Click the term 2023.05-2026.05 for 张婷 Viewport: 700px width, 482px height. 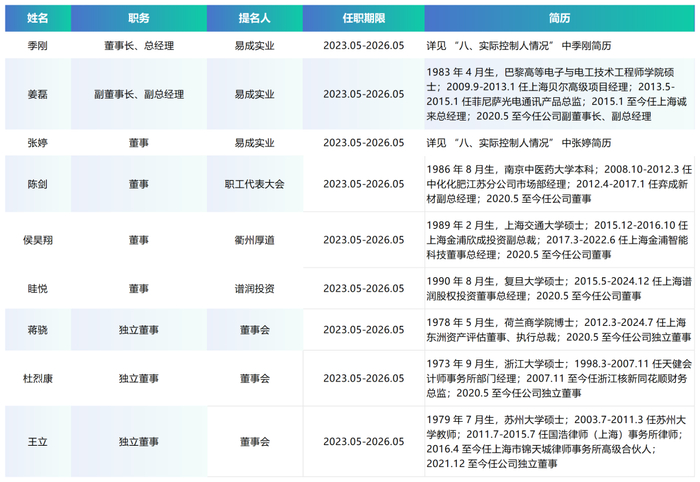(364, 143)
